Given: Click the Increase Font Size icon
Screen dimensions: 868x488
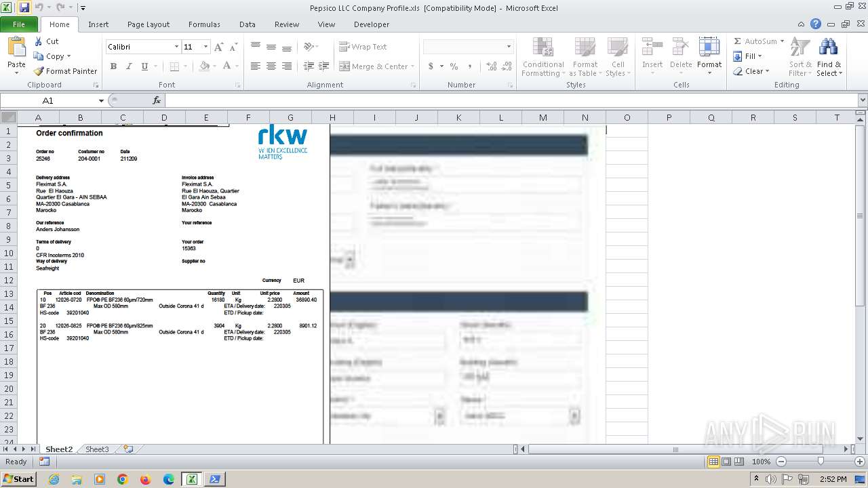Looking at the screenshot, I should point(218,47).
